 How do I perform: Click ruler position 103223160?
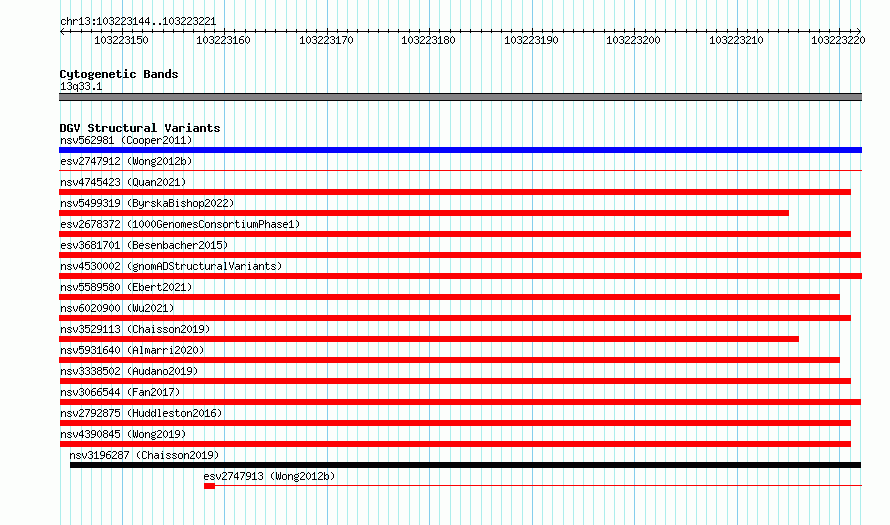223,40
